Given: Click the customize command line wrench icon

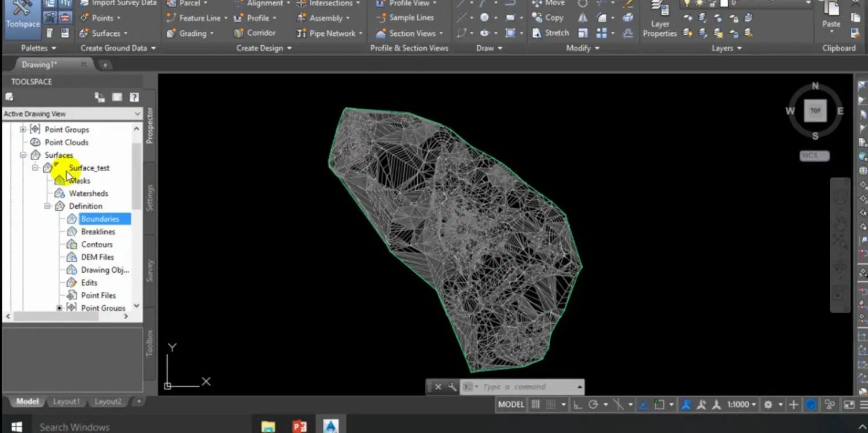Looking at the screenshot, I should coord(451,387).
